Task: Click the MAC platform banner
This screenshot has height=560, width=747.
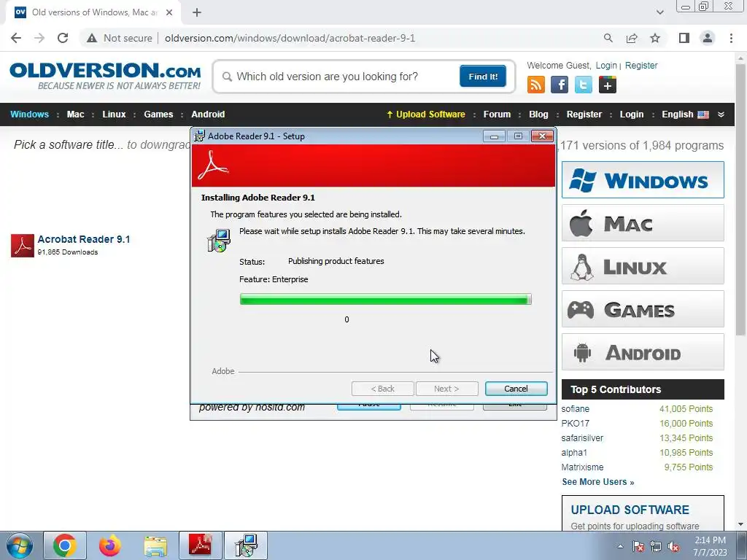Action: [643, 223]
